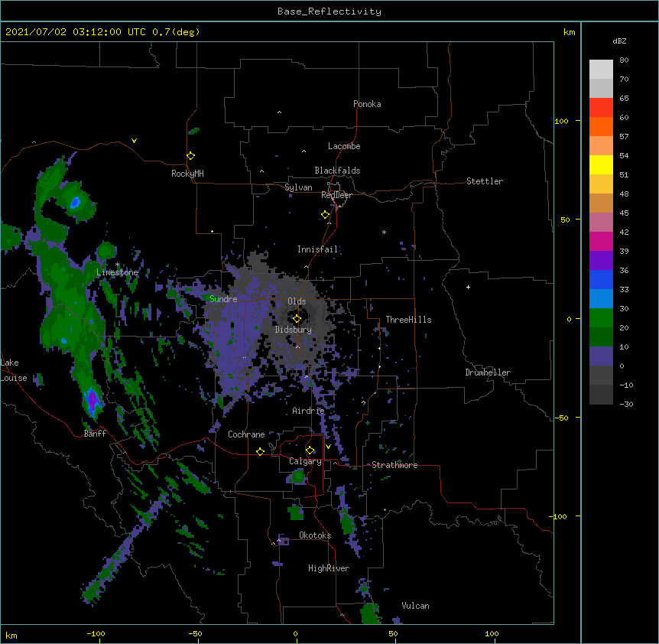Click the RedDeer label on the map
This screenshot has height=644, width=659.
coord(336,195)
